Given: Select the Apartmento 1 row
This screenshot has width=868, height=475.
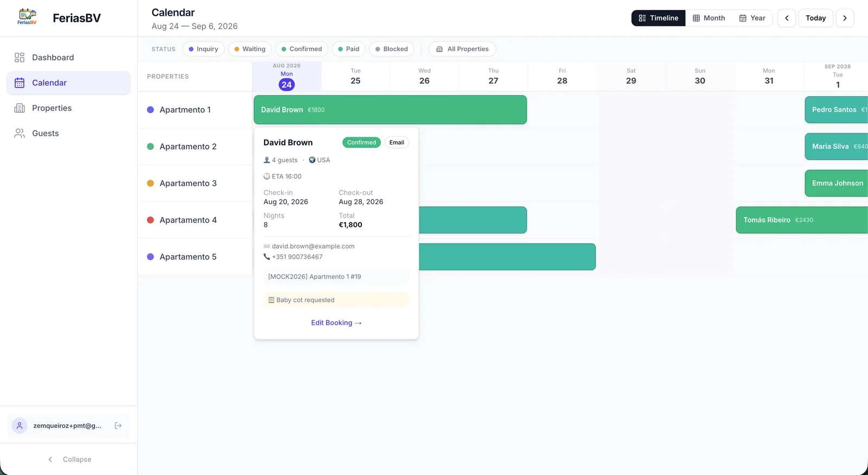Looking at the screenshot, I should pyautogui.click(x=195, y=110).
